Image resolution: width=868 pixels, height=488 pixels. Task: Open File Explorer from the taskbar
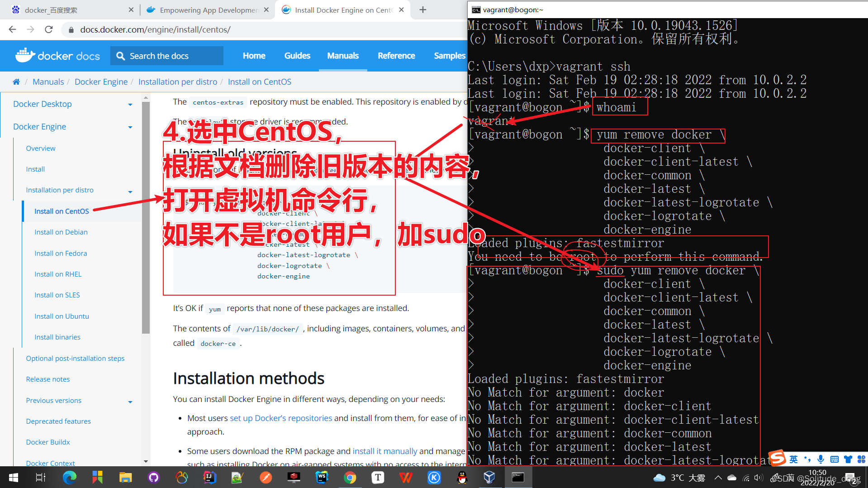[125, 477]
